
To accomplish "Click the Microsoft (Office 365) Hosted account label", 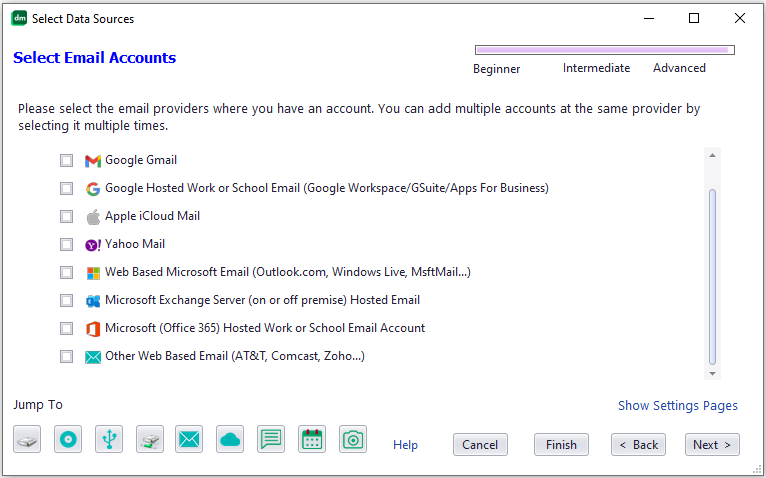I will pyautogui.click(x=265, y=328).
